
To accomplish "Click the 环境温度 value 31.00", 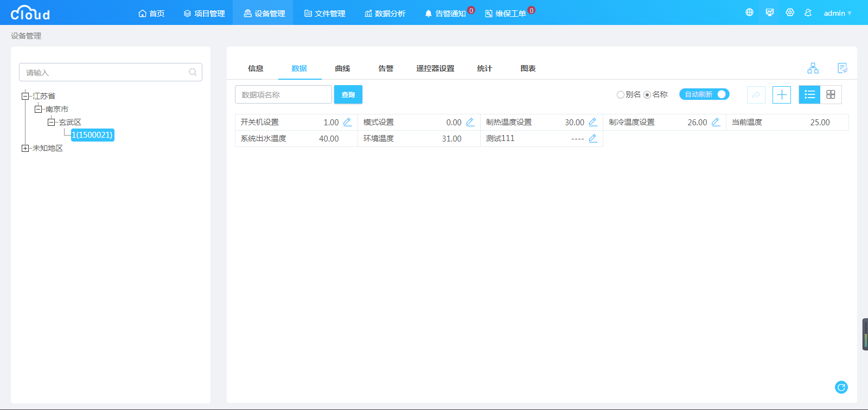I will (x=451, y=139).
